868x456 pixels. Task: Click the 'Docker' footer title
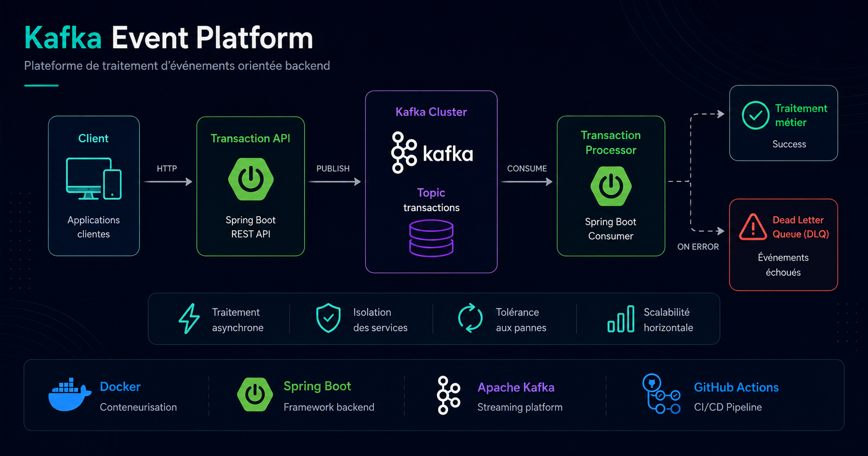(120, 387)
